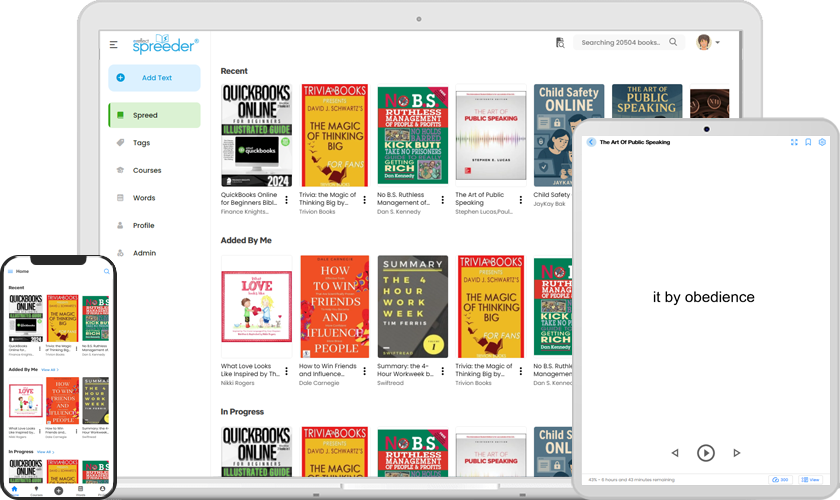The width and height of the screenshot is (840, 500).
Task: Open options for Summary 4-Hour Workweek
Action: pyautogui.click(x=443, y=371)
